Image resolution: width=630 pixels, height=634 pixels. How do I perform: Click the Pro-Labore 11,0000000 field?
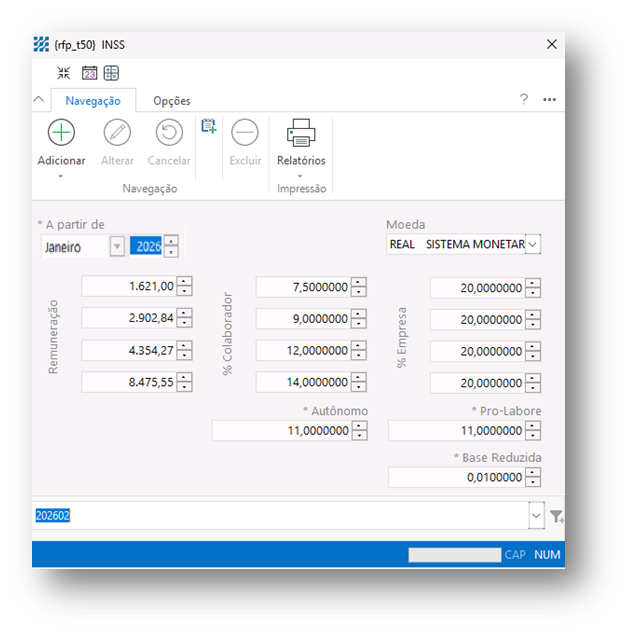456,430
